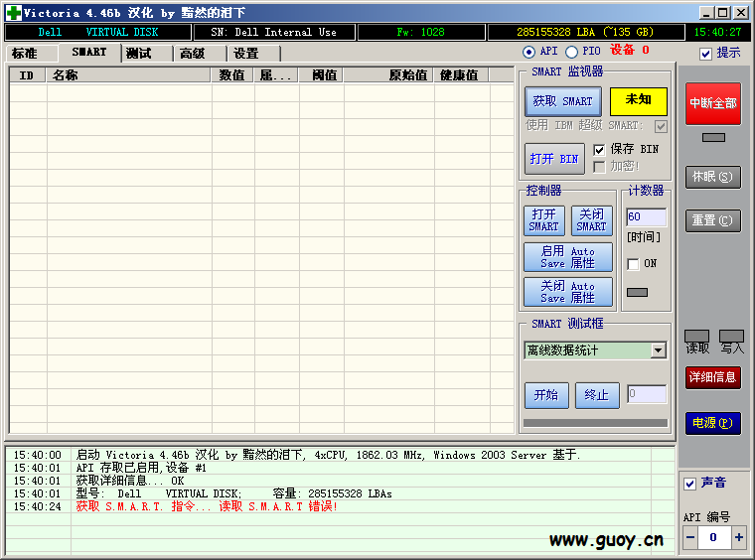The image size is (755, 560).
Task: Toggle the 保存 BIN checkbox
Action: tap(599, 150)
